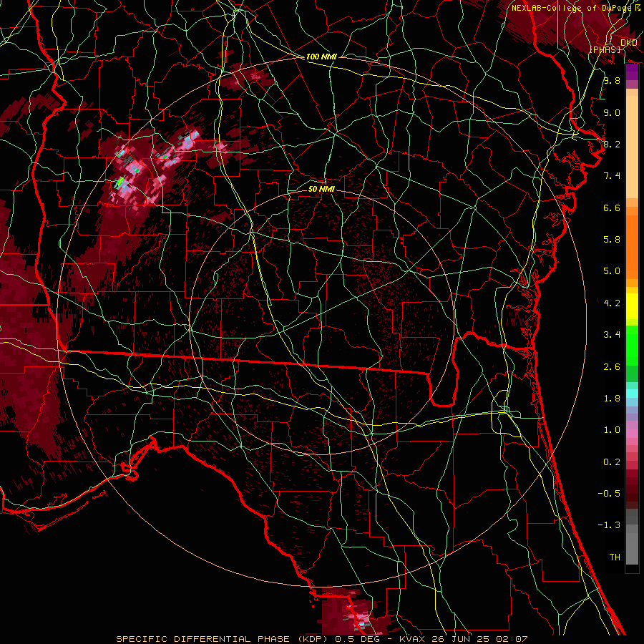
Task: Click the "100 NMI" range ring label
Action: pos(321,57)
